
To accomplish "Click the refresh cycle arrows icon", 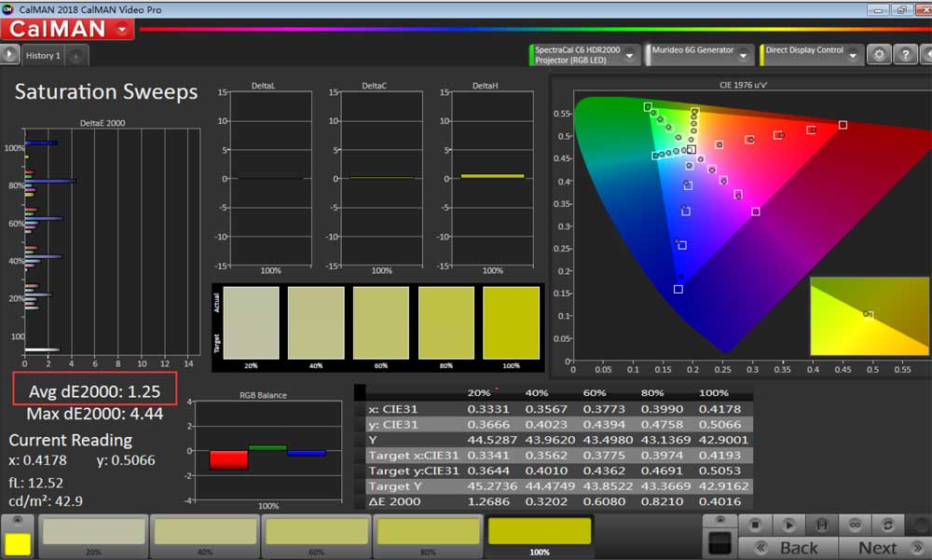I will [889, 525].
